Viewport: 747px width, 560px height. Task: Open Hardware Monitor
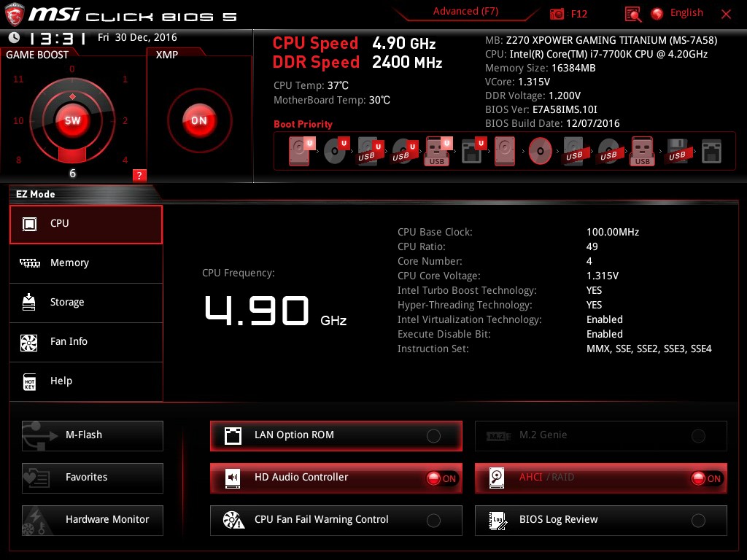93,520
